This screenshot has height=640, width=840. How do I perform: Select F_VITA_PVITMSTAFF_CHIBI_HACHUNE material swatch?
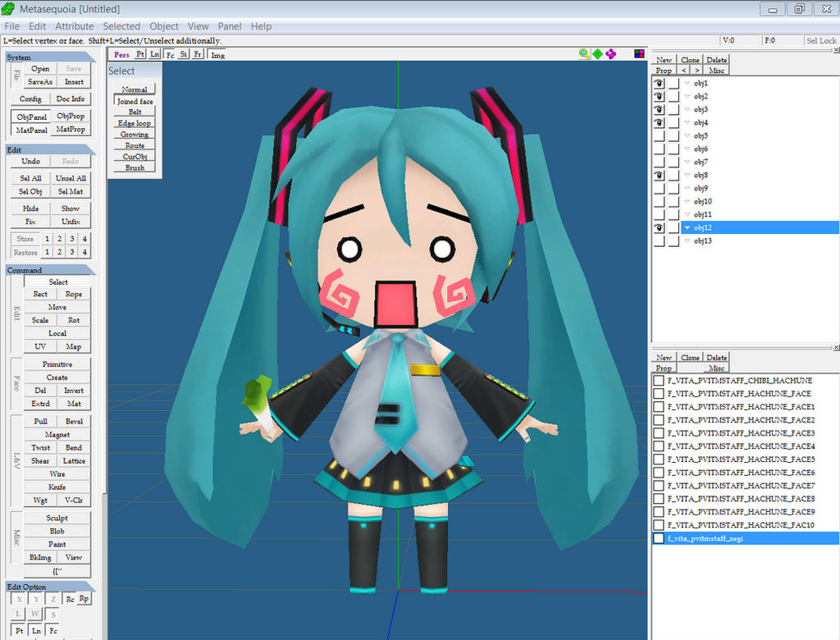tap(659, 381)
